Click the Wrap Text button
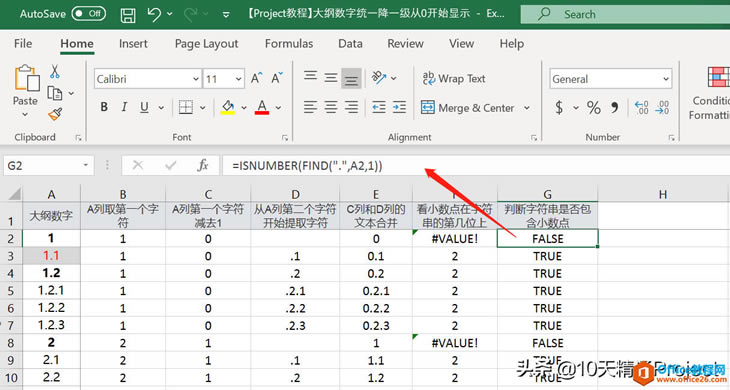Screen dimensions: 730x390 coord(454,79)
